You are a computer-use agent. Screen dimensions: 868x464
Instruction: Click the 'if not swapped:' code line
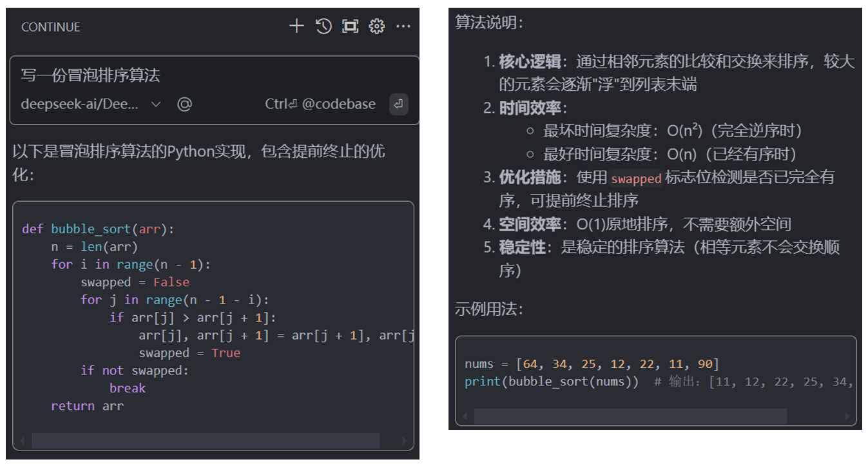[x=135, y=371]
